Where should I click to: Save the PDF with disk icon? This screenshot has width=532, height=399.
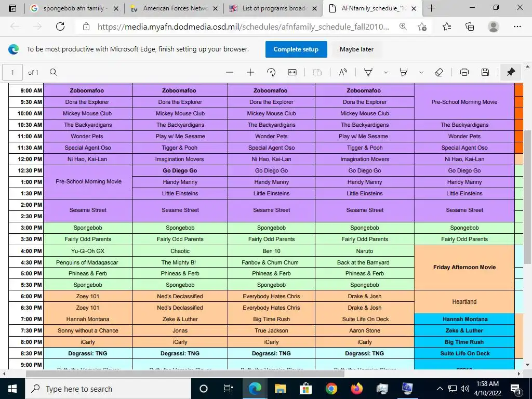pyautogui.click(x=485, y=72)
